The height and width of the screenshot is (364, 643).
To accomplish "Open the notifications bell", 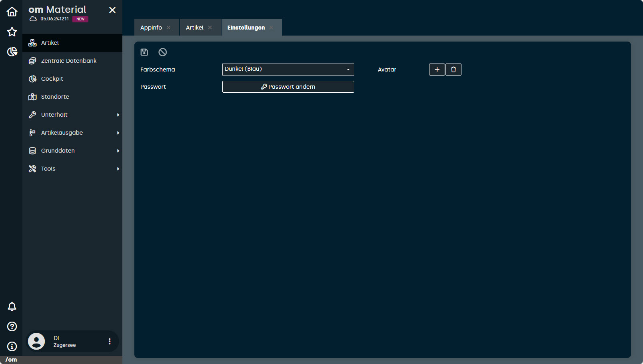I will (x=12, y=306).
